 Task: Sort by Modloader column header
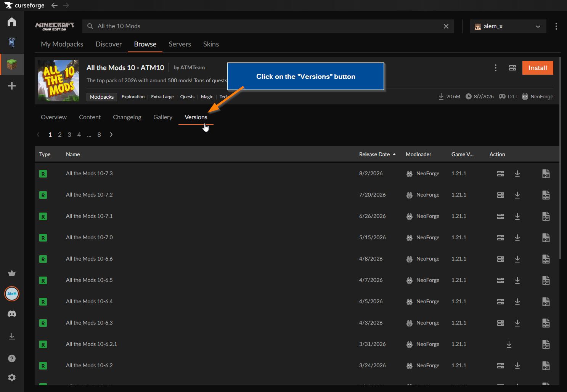[418, 154]
